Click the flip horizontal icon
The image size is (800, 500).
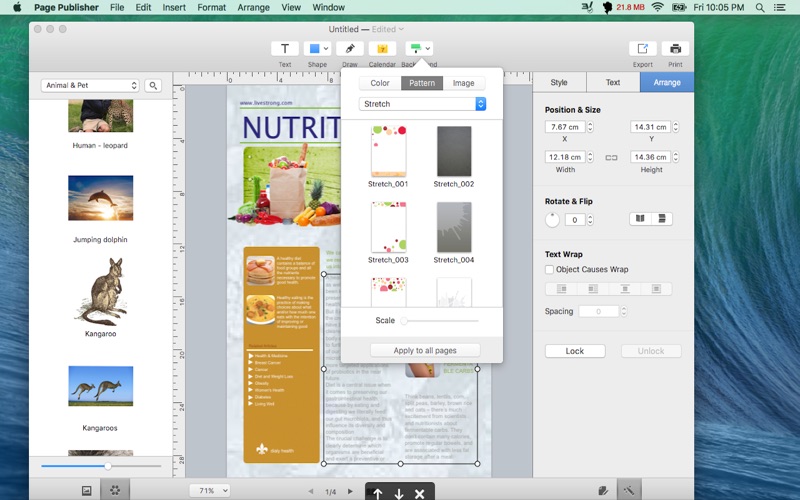[640, 219]
